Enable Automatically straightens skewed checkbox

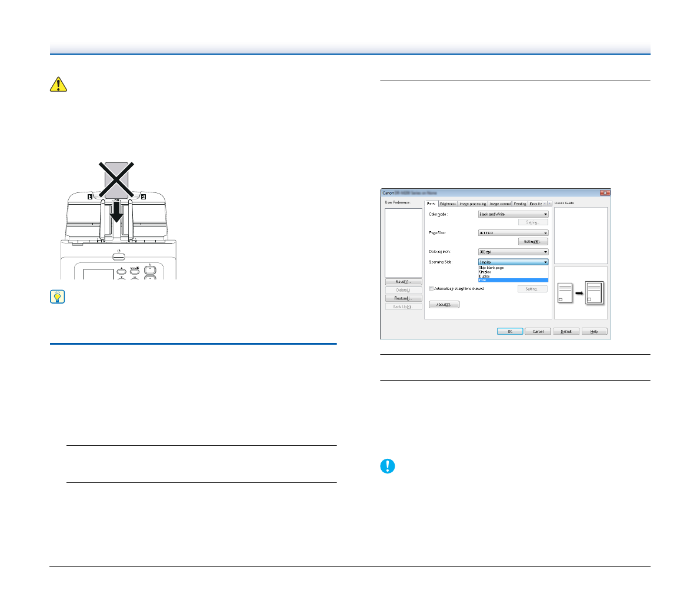(x=431, y=289)
